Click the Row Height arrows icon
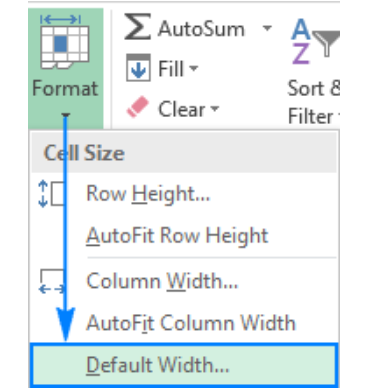 (51, 194)
